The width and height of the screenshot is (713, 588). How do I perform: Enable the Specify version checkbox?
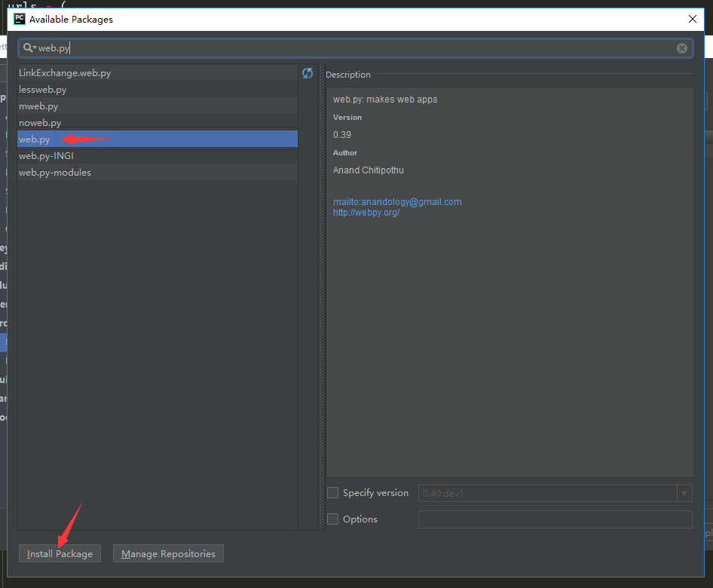(x=333, y=493)
